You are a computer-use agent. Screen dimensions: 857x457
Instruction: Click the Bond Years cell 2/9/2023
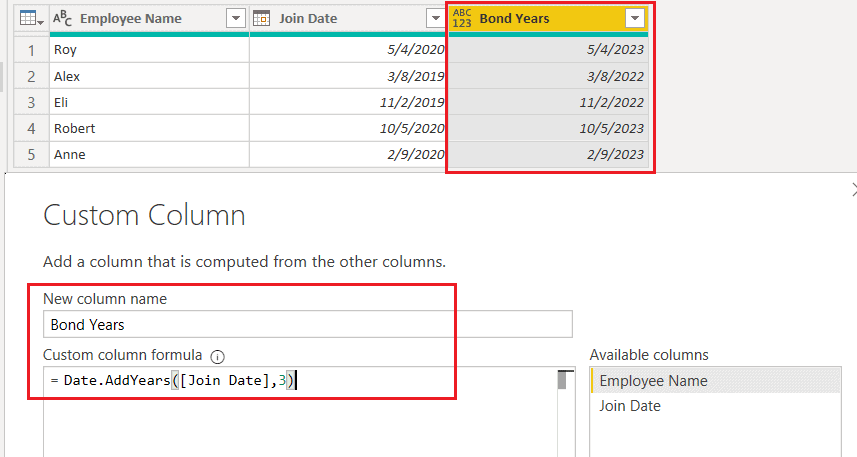point(548,155)
